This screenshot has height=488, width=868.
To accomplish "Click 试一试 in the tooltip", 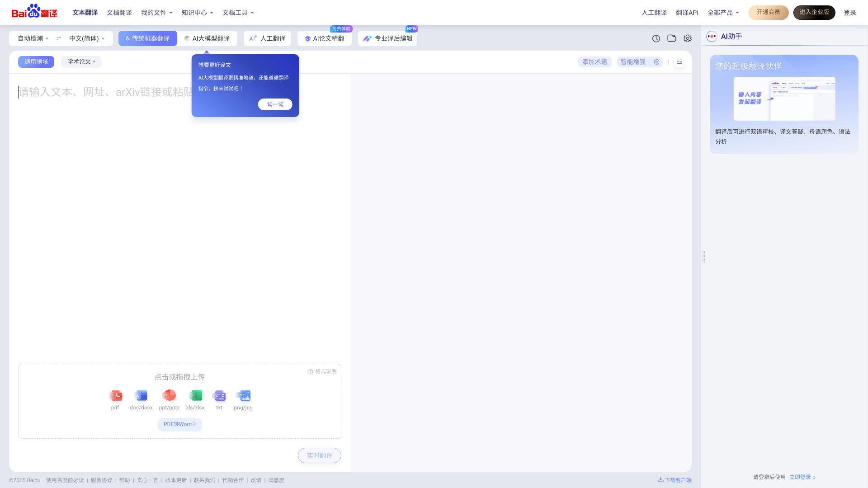I will click(x=275, y=104).
